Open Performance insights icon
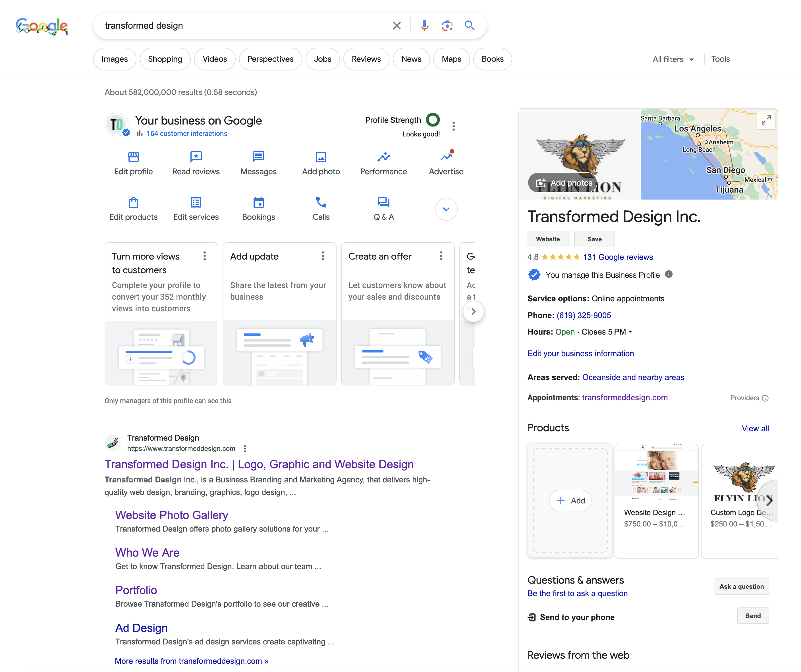Screen dimensions: 801x672 click(384, 157)
